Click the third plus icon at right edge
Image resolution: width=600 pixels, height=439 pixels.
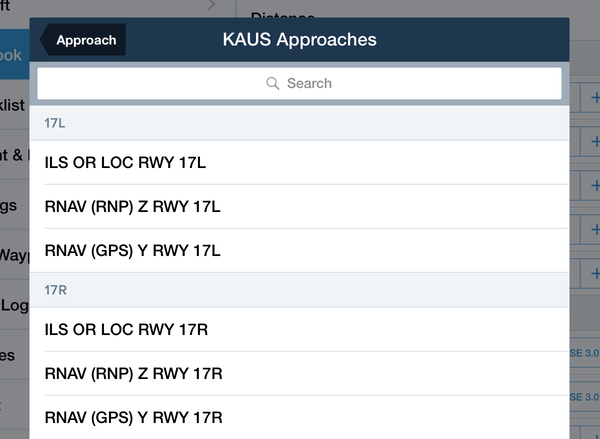point(595,186)
